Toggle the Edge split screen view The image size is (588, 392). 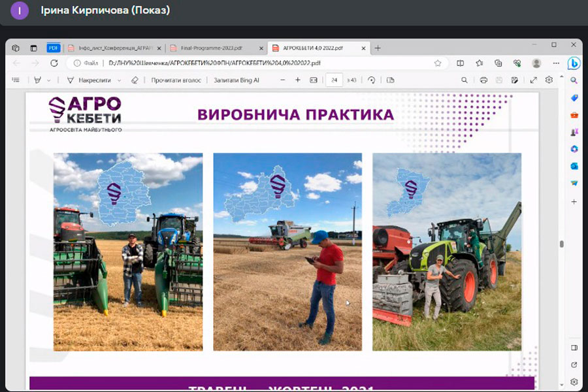click(461, 63)
